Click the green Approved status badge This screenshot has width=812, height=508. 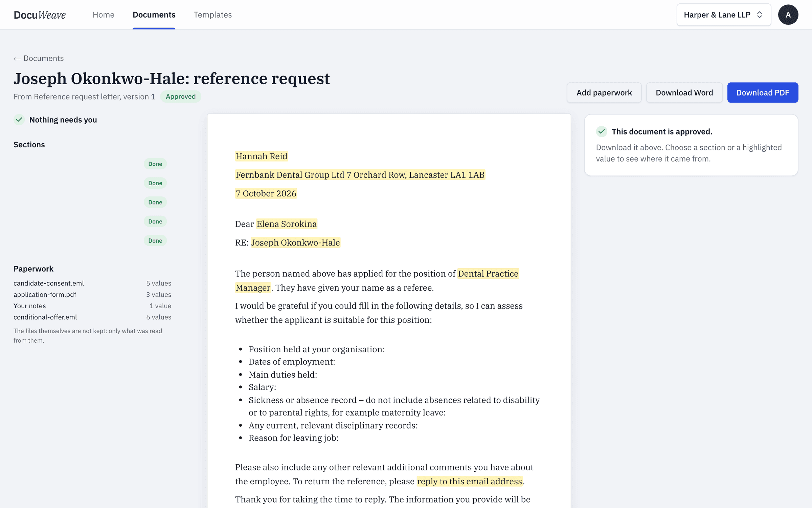pos(181,97)
